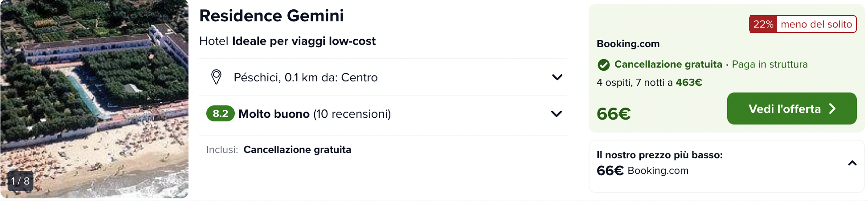The image size is (868, 201).
Task: Select the 66€ Booking.com lowest price entry
Action: pos(643,171)
